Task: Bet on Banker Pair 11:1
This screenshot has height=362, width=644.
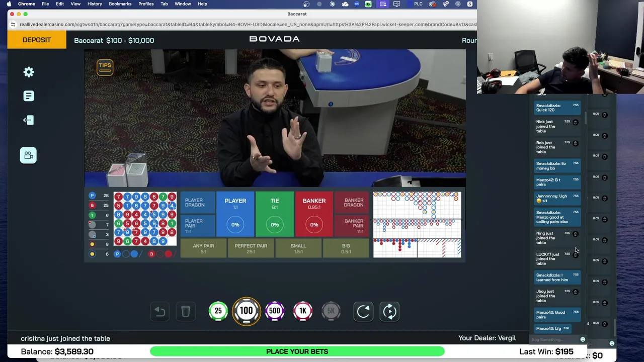Action: point(352,226)
